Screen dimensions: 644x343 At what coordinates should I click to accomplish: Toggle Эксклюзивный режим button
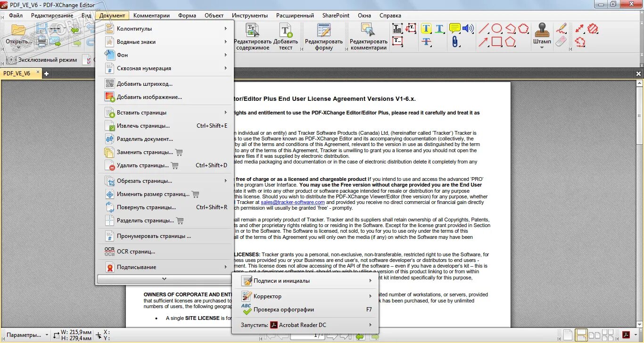(42, 60)
